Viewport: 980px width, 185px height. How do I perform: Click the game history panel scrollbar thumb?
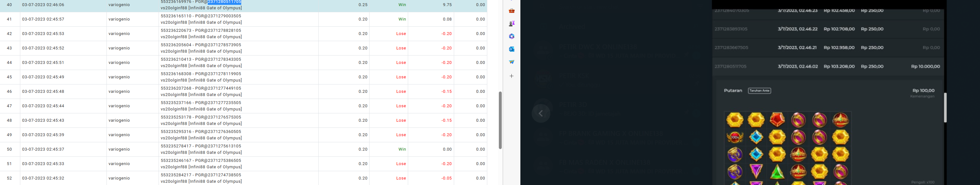[945, 108]
